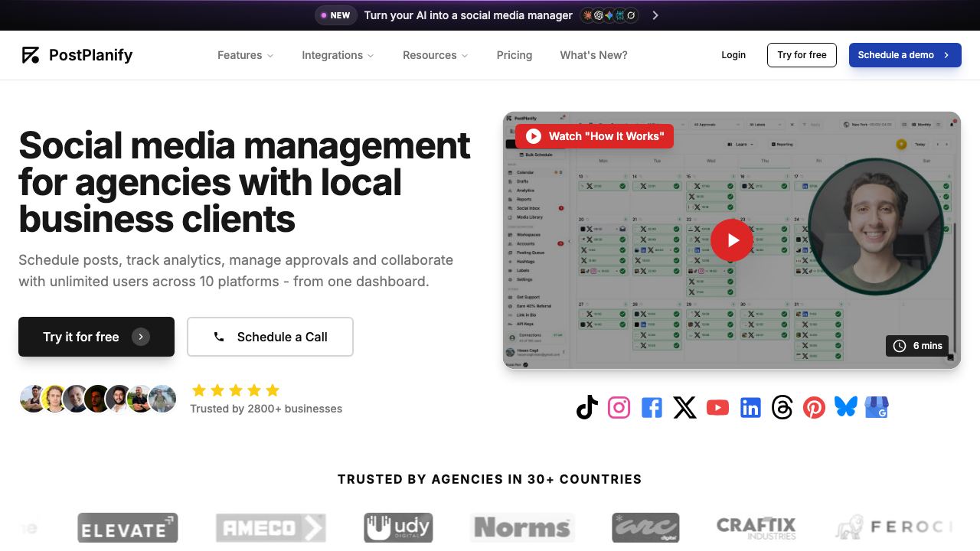Image resolution: width=980 pixels, height=551 pixels.
Task: Click the phone icon on Schedule a Call
Action: coord(219,337)
